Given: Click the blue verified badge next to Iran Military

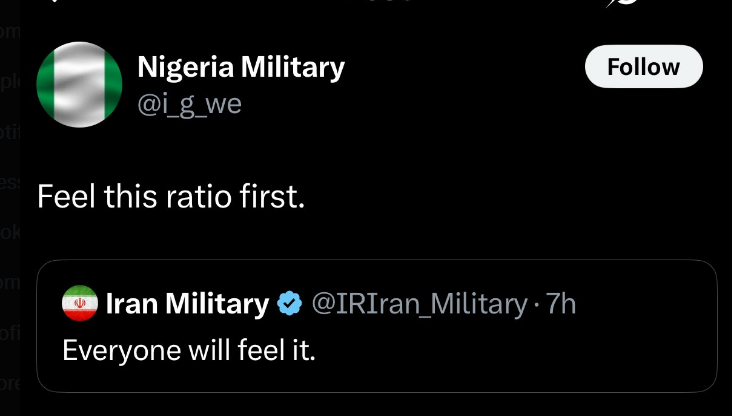Looking at the screenshot, I should pos(289,303).
